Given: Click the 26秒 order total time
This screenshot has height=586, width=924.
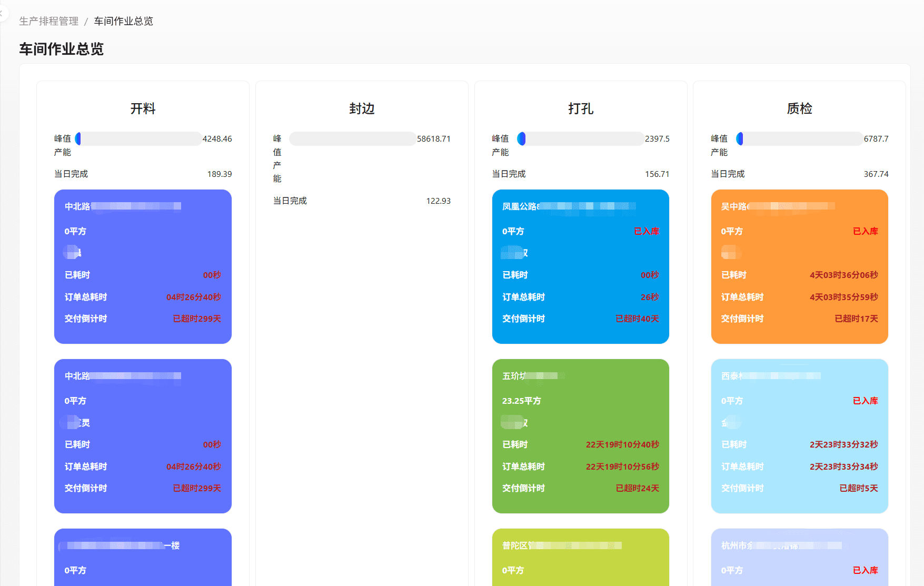Looking at the screenshot, I should [x=650, y=297].
